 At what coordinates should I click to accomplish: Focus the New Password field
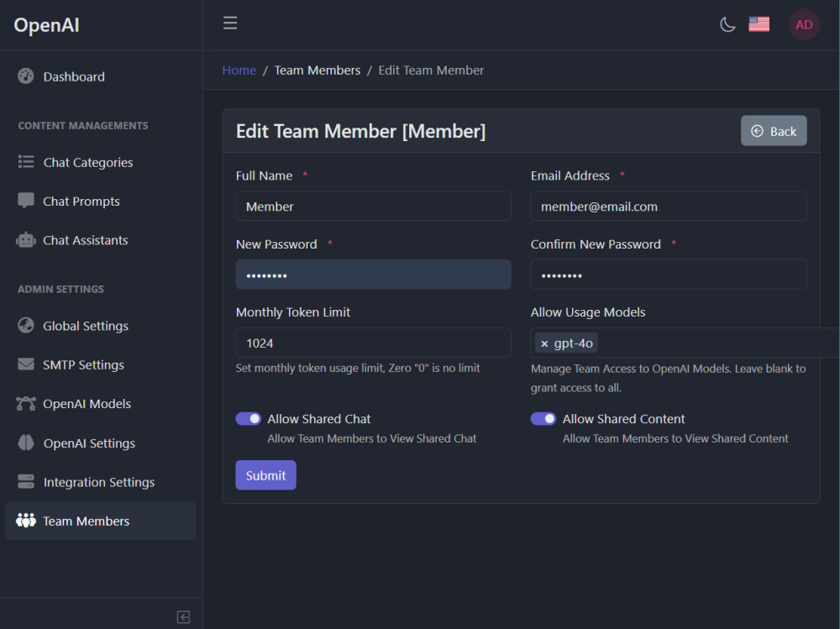[374, 275]
